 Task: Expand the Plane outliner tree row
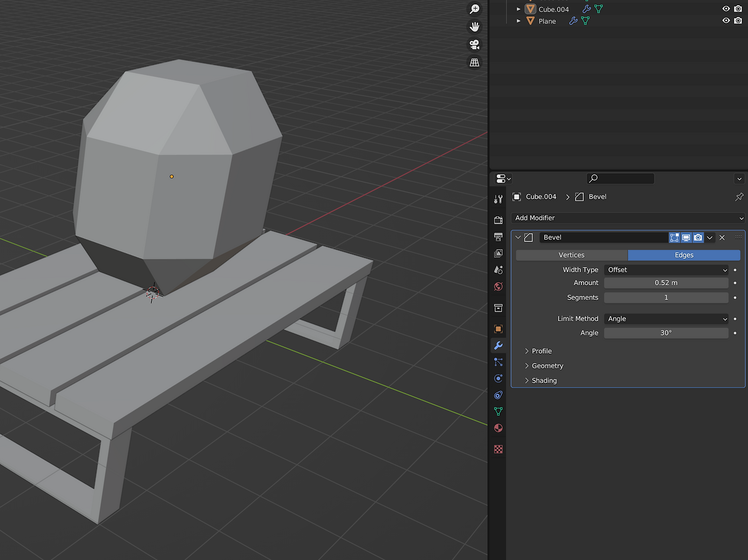(518, 21)
